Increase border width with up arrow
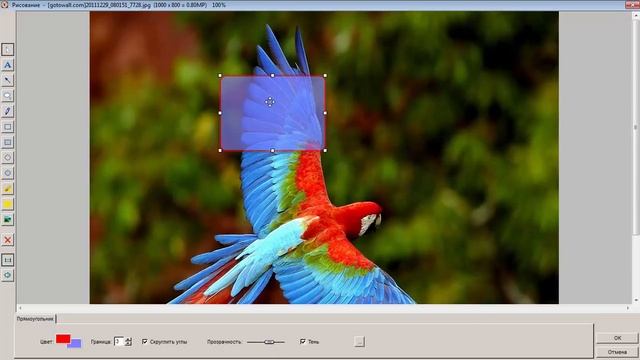The image size is (640, 360). 129,339
